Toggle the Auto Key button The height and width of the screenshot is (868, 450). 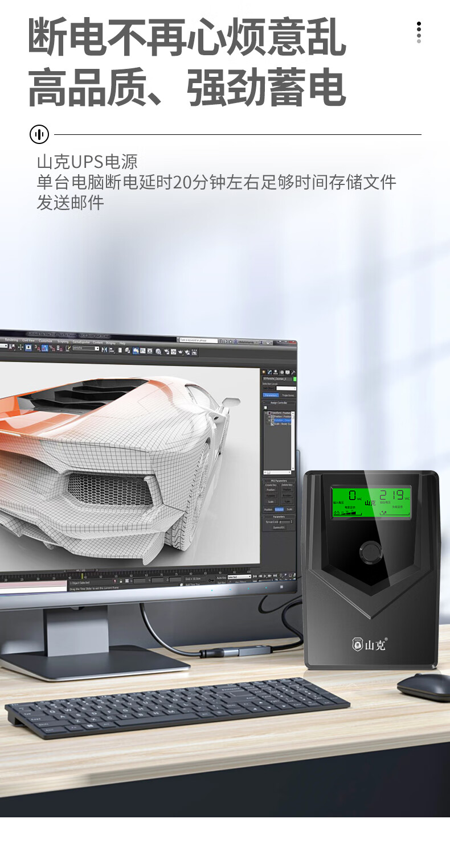click(x=221, y=577)
